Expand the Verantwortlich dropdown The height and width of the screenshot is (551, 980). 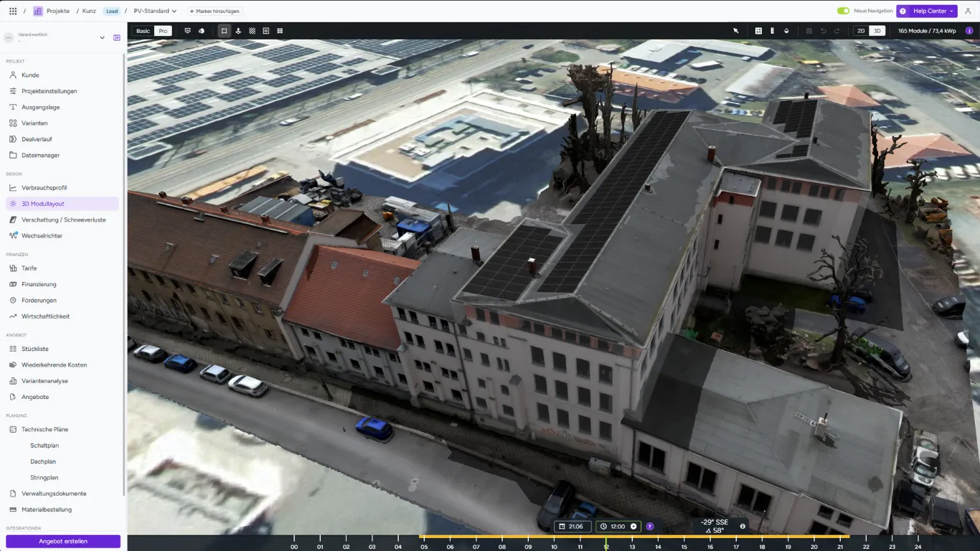click(x=102, y=37)
